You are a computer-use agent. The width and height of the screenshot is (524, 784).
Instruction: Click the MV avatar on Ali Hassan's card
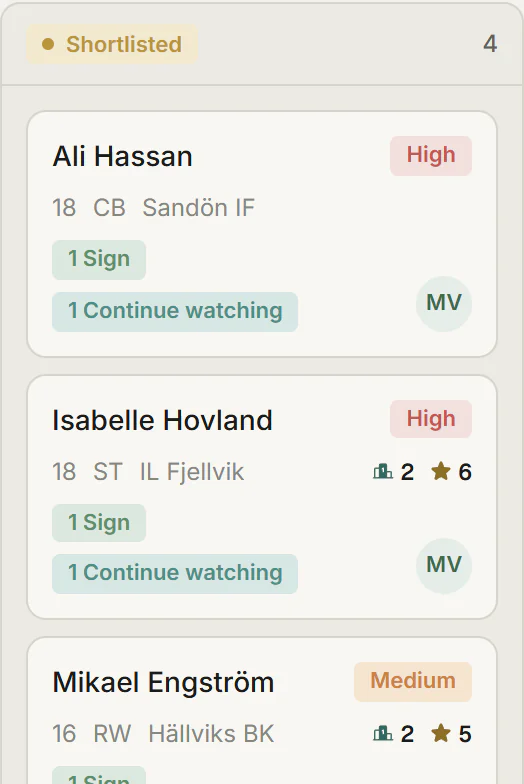(x=444, y=304)
